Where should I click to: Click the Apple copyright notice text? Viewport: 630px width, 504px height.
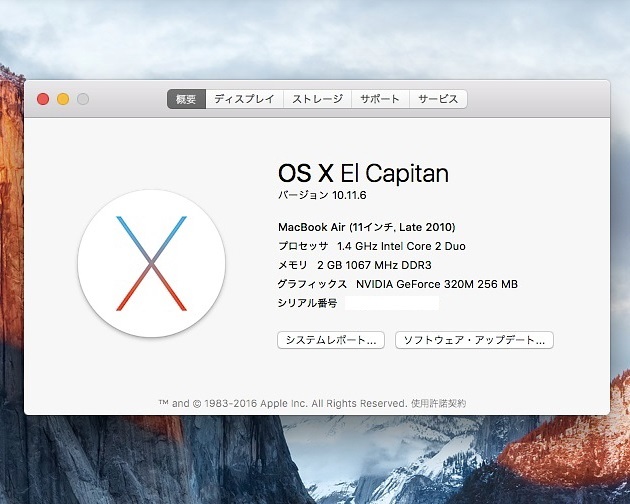click(x=283, y=403)
